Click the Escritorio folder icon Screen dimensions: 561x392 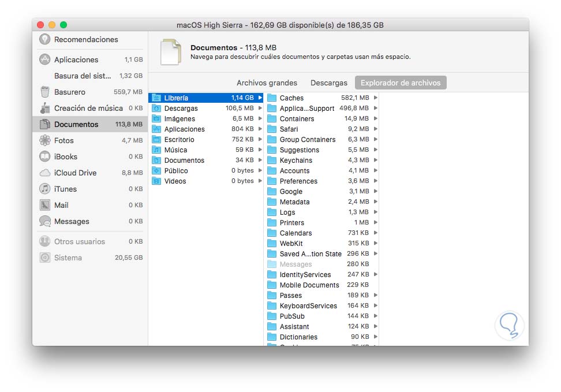click(x=156, y=139)
